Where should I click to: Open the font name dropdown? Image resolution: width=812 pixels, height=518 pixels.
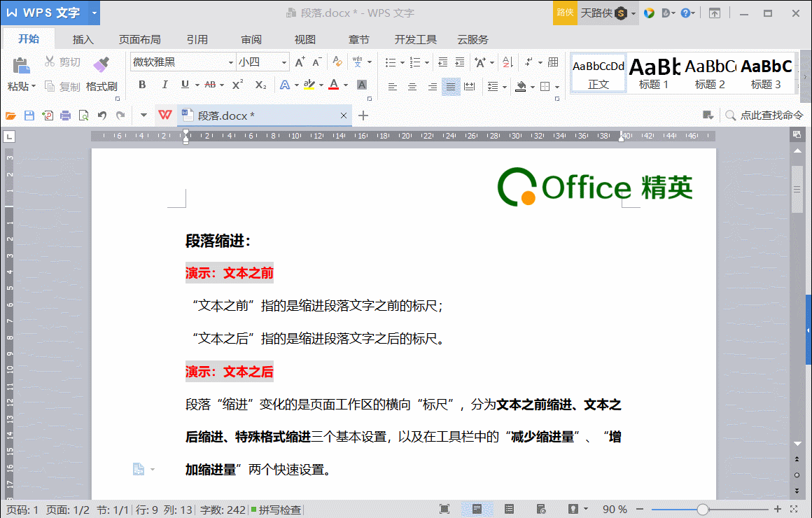click(x=231, y=62)
